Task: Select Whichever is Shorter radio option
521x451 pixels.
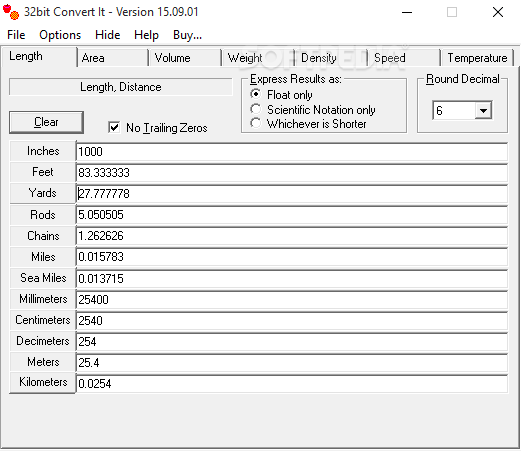Action: (256, 123)
